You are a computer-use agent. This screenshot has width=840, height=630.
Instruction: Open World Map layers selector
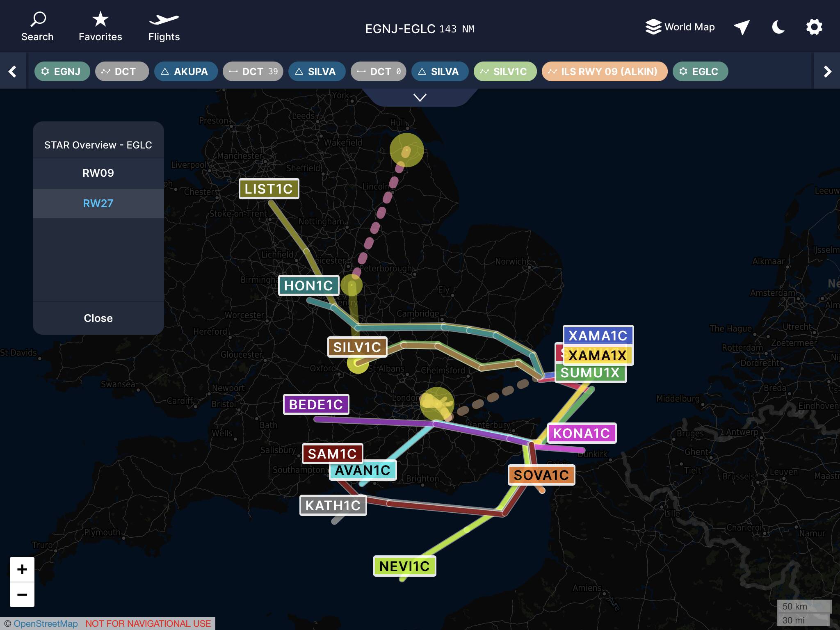click(680, 27)
